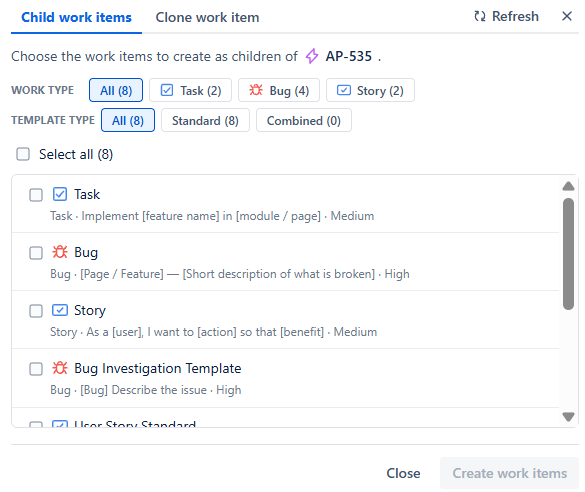This screenshot has height=492, width=585.
Task: Click 'Implement [feature name] in [module / page]' text
Action: pos(201,216)
